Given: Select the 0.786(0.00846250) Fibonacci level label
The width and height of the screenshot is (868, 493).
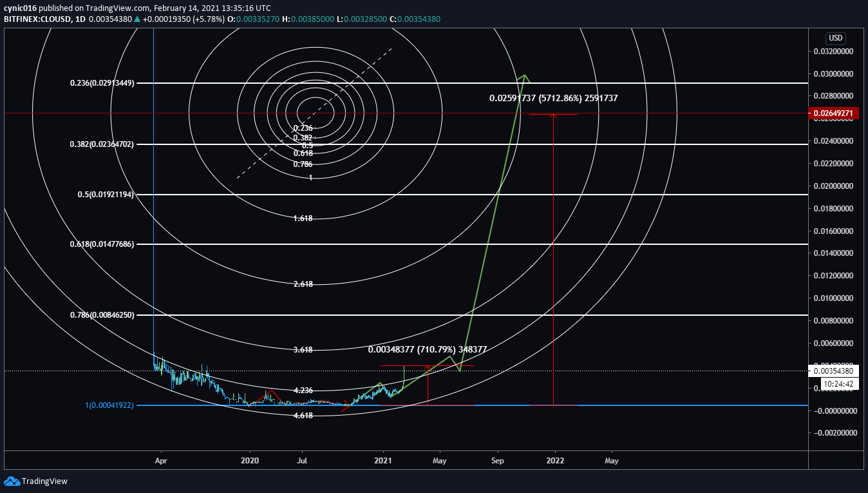Looking at the screenshot, I should (x=102, y=315).
